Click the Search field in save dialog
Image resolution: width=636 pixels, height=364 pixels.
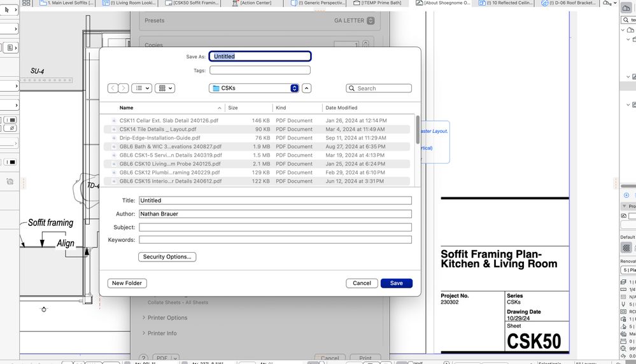coord(379,88)
